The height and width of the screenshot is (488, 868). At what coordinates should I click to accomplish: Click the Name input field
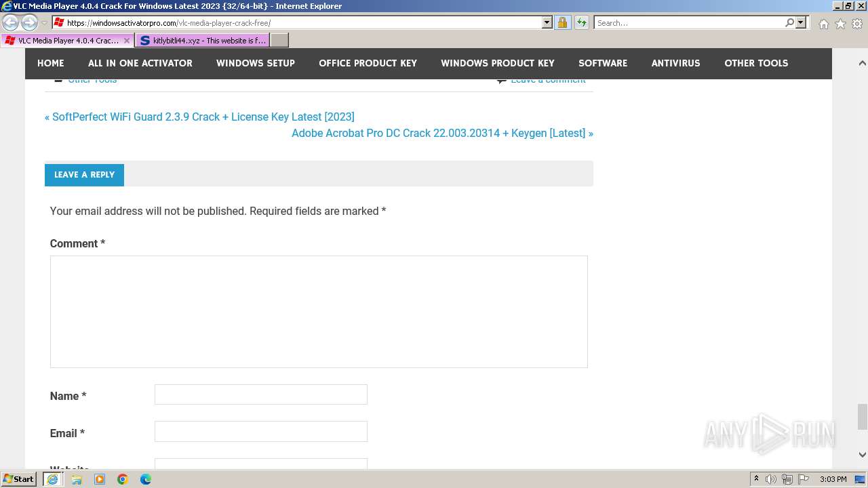[x=261, y=394]
